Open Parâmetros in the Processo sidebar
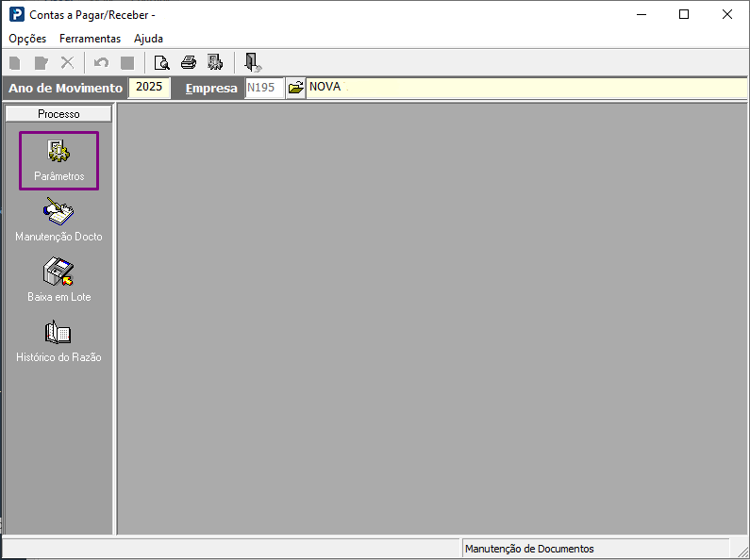Image resolution: width=750 pixels, height=560 pixels. (x=58, y=160)
